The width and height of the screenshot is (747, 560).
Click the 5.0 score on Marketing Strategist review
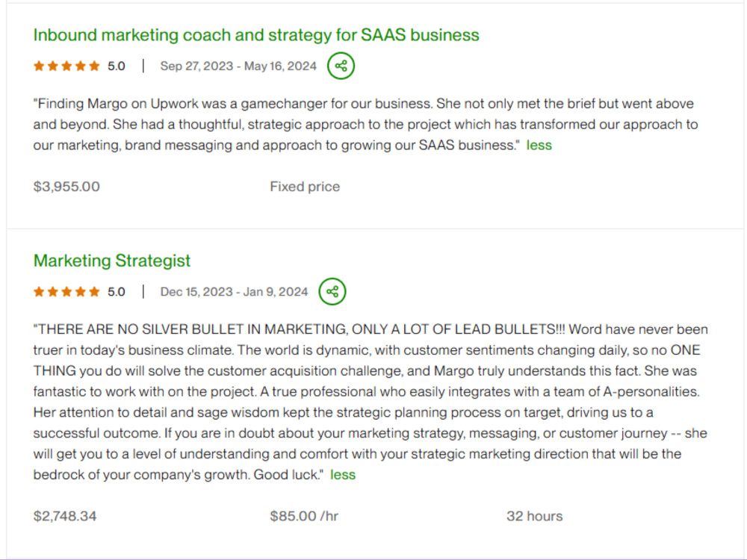pyautogui.click(x=117, y=292)
